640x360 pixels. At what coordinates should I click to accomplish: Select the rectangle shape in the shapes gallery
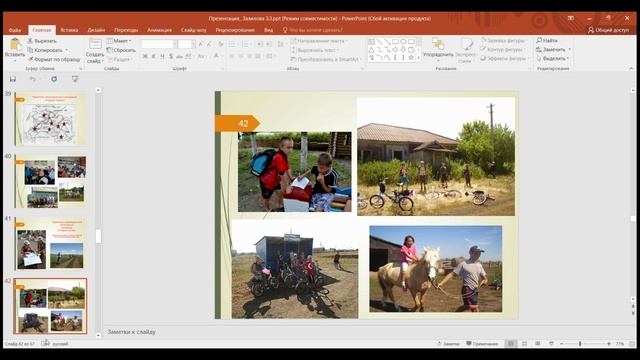click(395, 42)
